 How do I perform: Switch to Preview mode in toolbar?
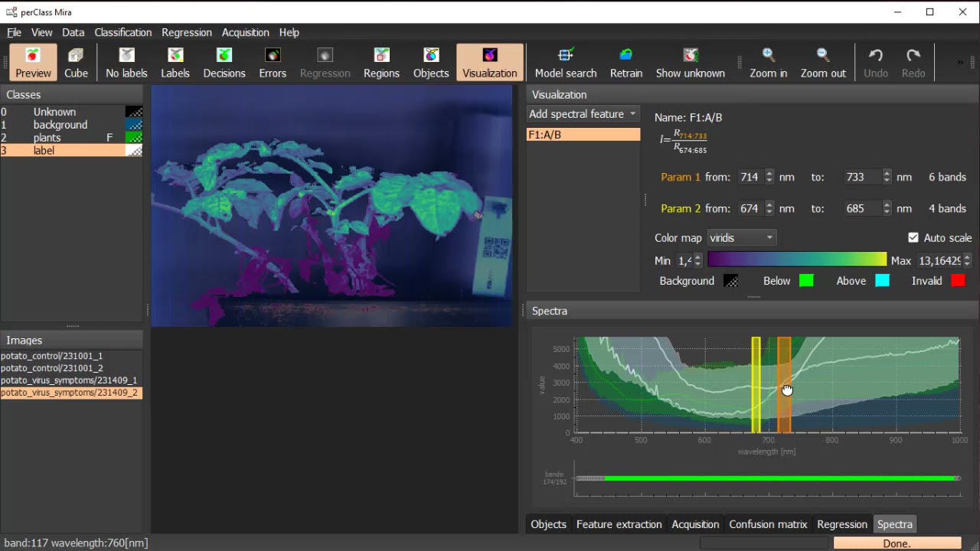(x=33, y=63)
